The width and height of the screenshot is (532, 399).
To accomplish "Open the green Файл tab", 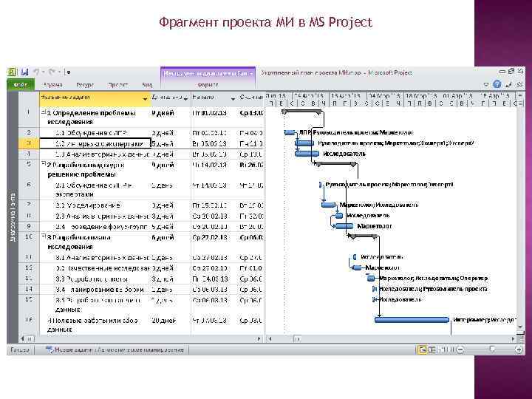I will pos(21,84).
